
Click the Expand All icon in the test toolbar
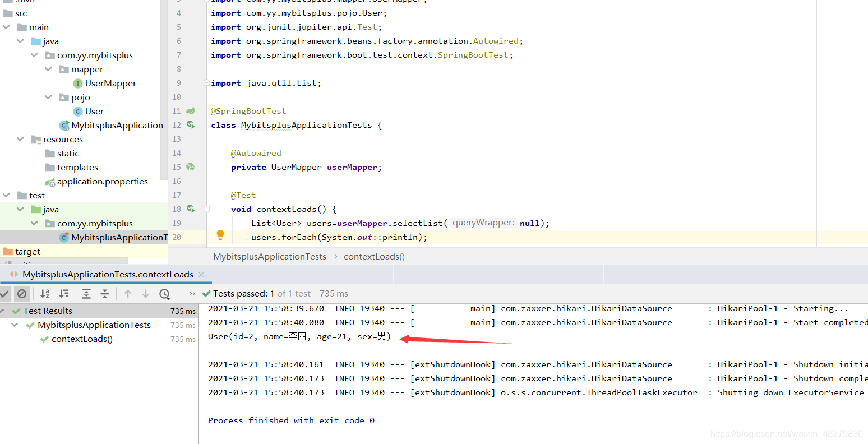point(86,293)
